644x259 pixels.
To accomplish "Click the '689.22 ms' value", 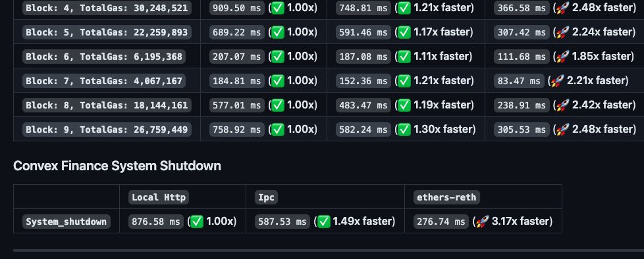I will [236, 32].
